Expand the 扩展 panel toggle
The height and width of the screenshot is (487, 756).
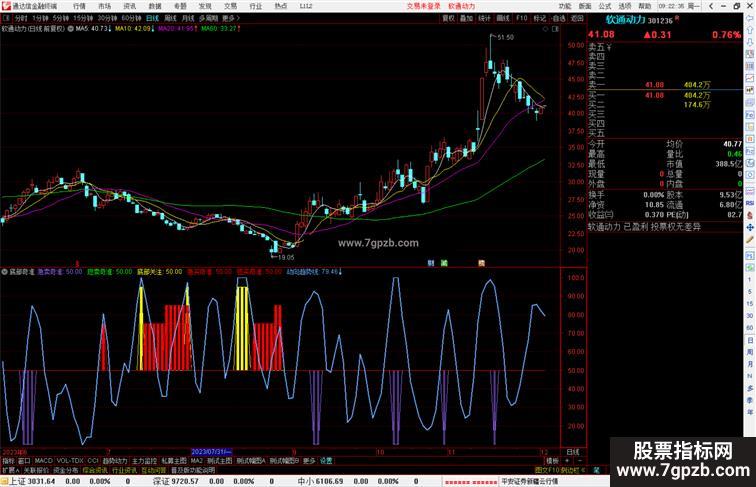click(x=10, y=470)
